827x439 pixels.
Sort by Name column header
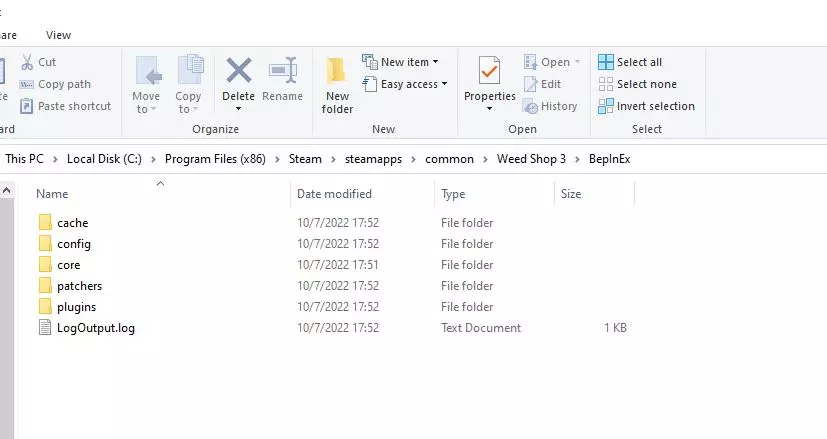click(x=52, y=194)
